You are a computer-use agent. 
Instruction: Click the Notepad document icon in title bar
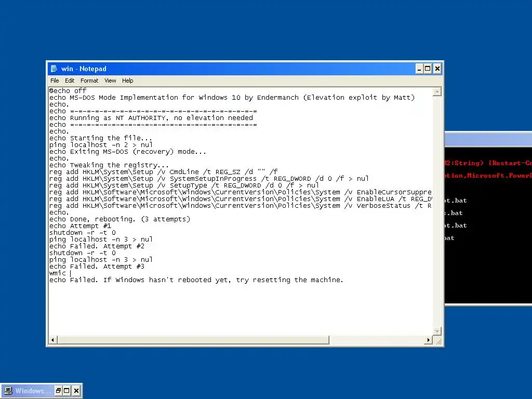coord(54,69)
